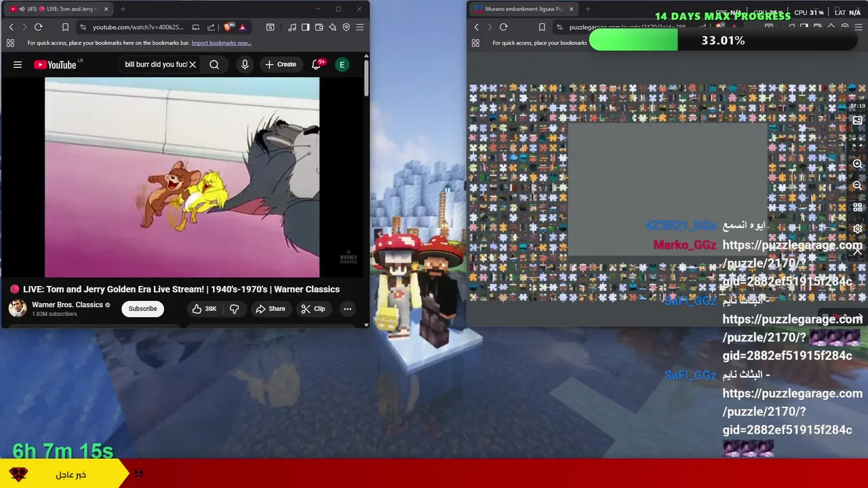The width and height of the screenshot is (868, 488).
Task: Start voice search with microphone
Action: 245,64
